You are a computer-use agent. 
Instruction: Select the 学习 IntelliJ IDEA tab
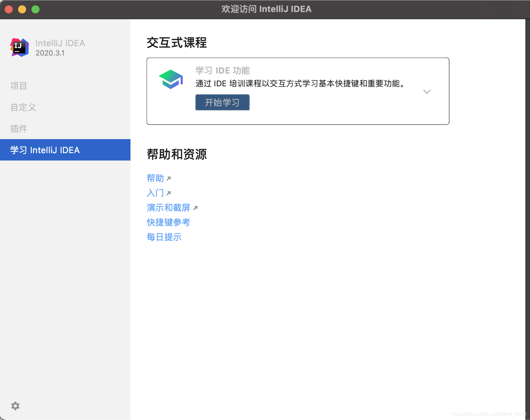point(65,150)
